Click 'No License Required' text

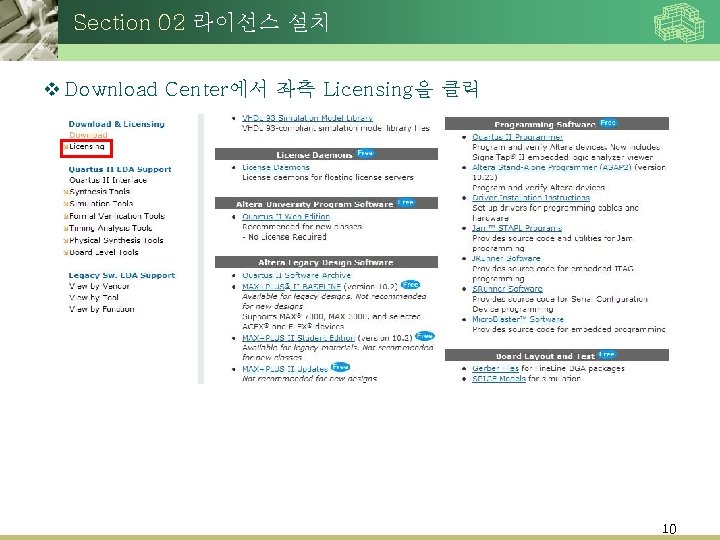click(287, 237)
